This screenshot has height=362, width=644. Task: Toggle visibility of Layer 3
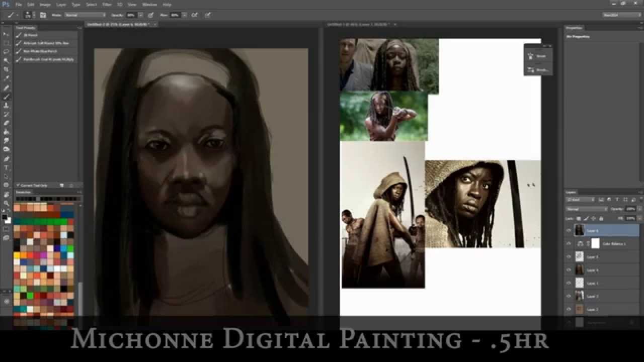(569, 296)
